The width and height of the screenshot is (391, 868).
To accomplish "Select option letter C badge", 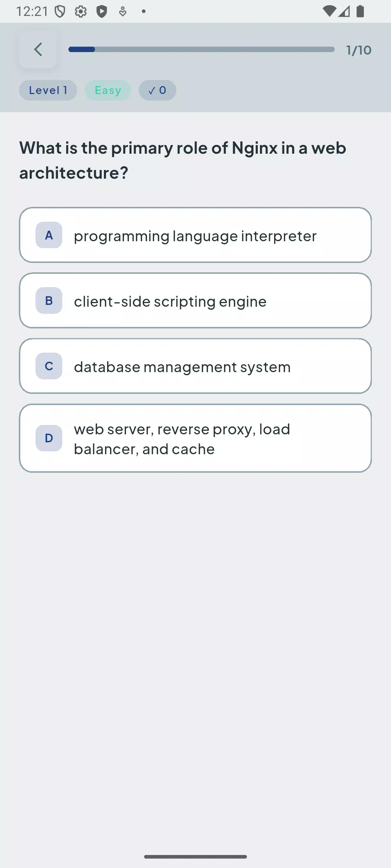I will (49, 366).
